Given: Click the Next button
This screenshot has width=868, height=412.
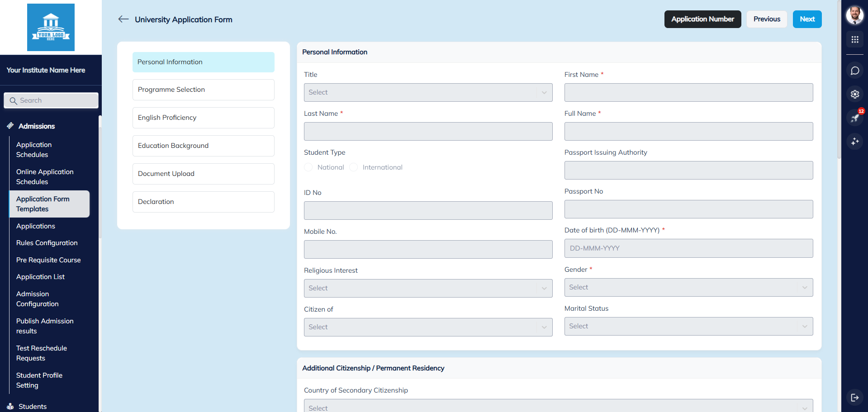Looking at the screenshot, I should [807, 19].
